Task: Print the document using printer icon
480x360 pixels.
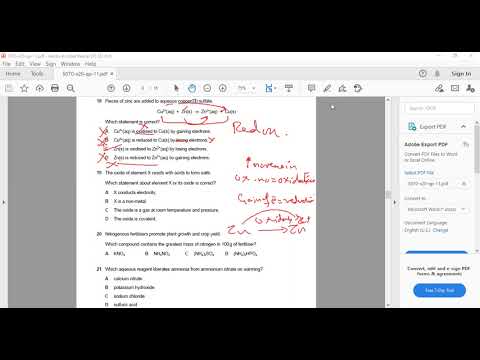Action: pyautogui.click(x=55, y=88)
